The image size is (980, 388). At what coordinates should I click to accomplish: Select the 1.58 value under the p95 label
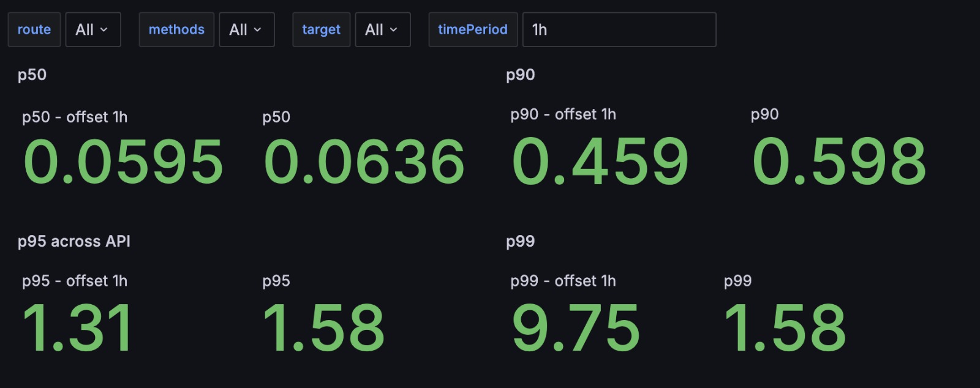(323, 329)
